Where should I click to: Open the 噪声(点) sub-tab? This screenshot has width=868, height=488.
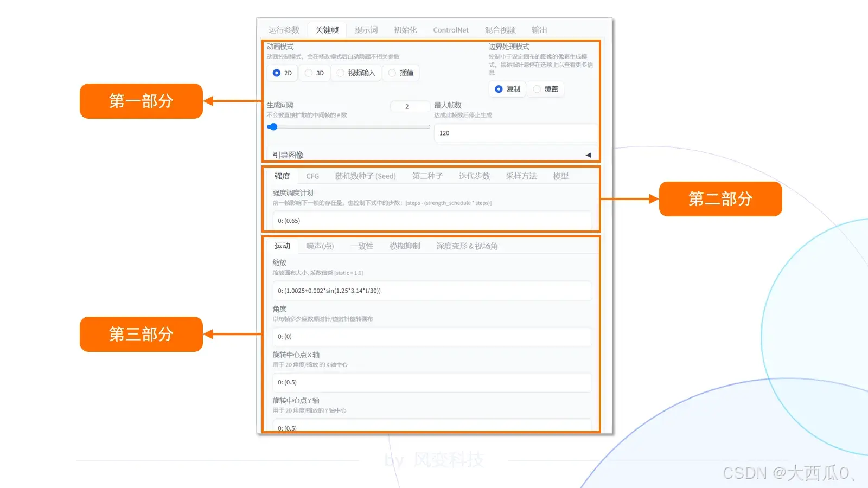(x=320, y=246)
